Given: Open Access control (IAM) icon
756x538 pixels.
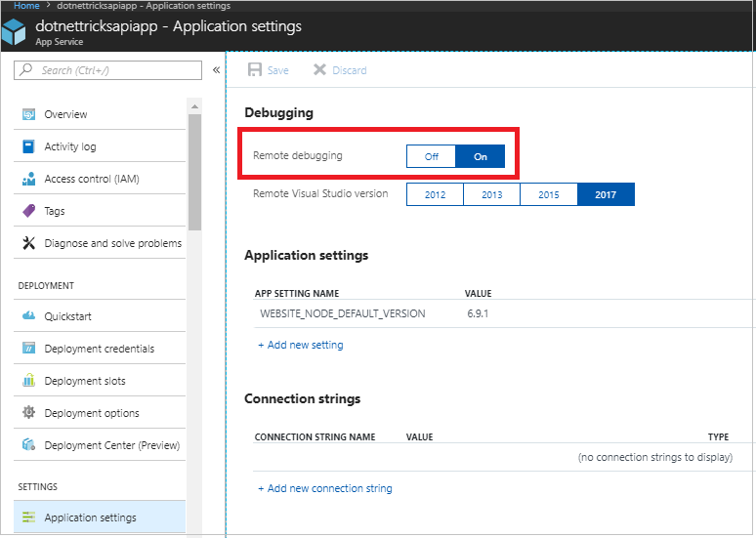Looking at the screenshot, I should 27,179.
